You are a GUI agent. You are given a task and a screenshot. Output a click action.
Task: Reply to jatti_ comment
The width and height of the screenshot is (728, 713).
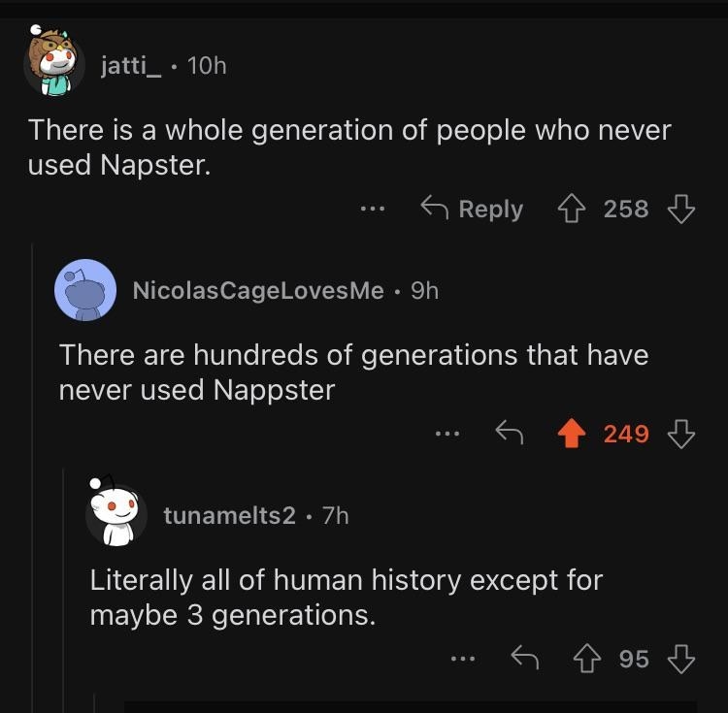coord(472,209)
